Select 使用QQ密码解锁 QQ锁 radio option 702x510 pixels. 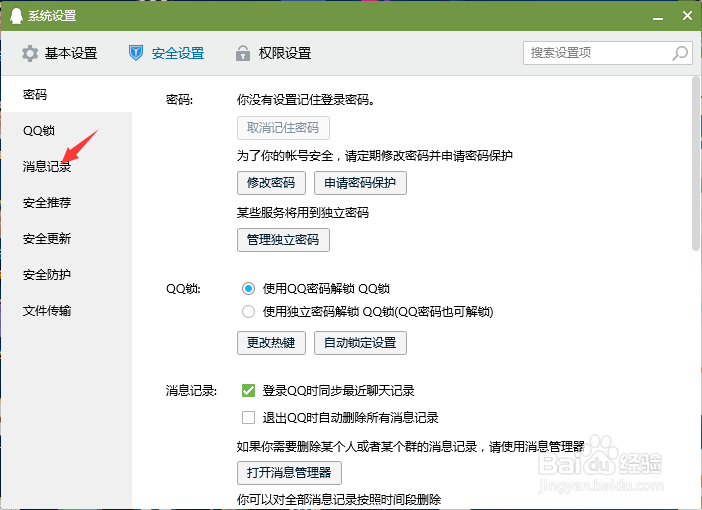pyautogui.click(x=248, y=289)
